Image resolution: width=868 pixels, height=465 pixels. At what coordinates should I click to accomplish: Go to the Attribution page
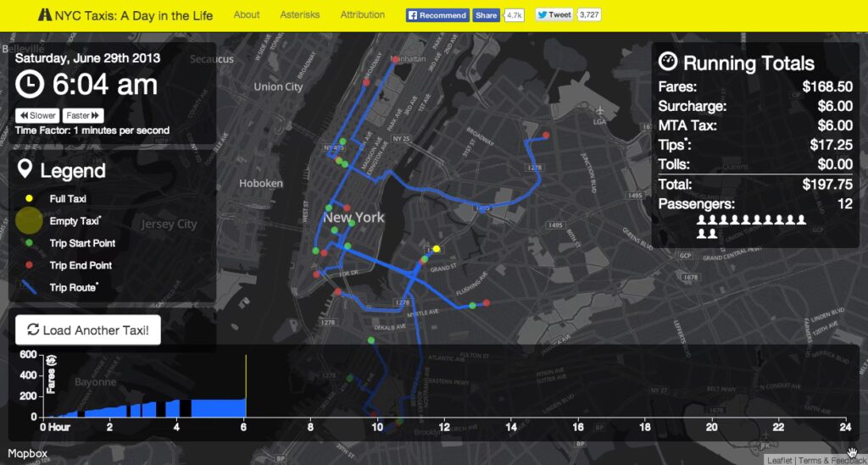pos(362,15)
